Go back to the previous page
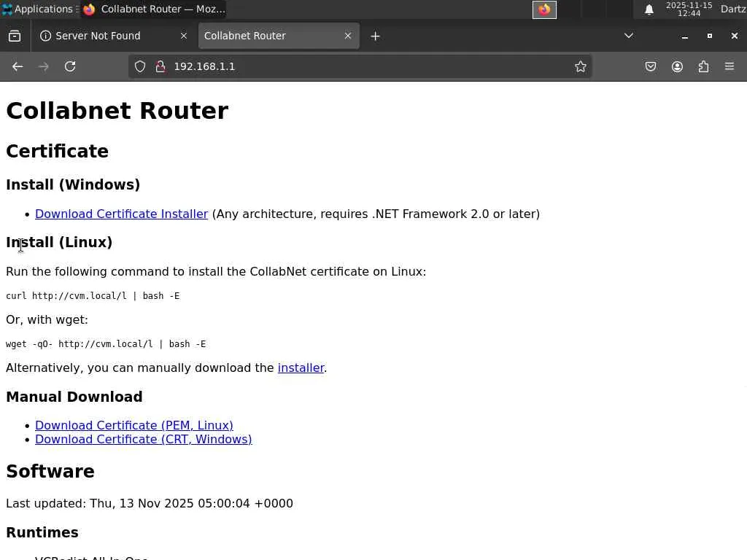Viewport: 747px width, 560px height. pyautogui.click(x=18, y=66)
